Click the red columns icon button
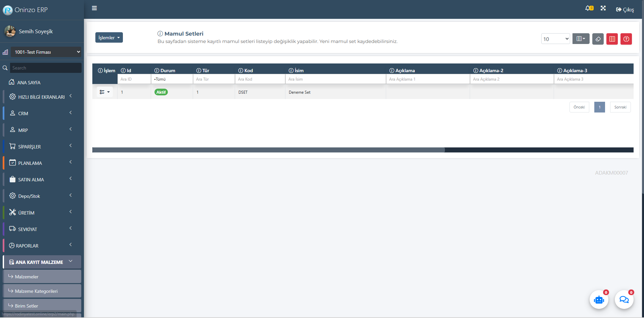644x318 pixels. pos(612,39)
